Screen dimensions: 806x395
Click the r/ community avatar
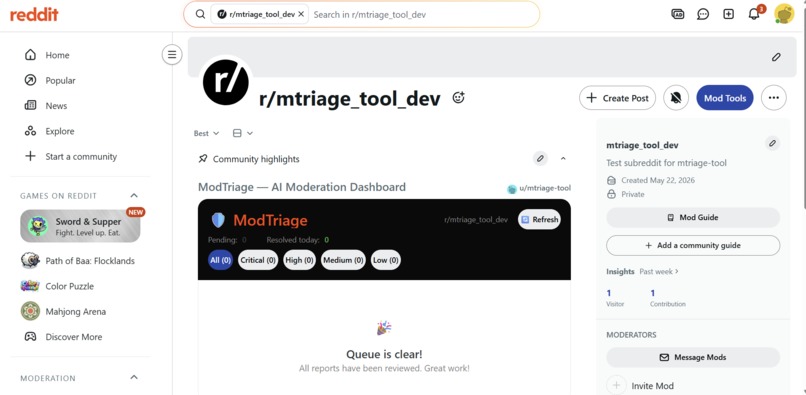226,82
